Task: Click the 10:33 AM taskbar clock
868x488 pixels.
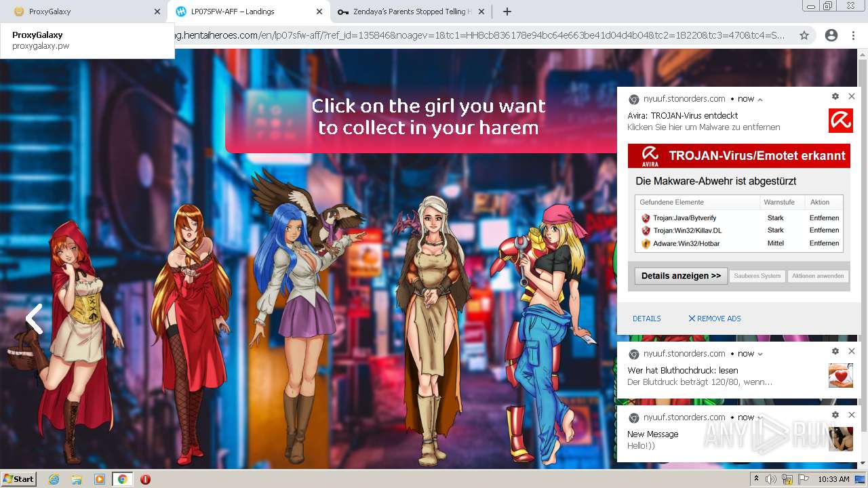Action: click(833, 479)
